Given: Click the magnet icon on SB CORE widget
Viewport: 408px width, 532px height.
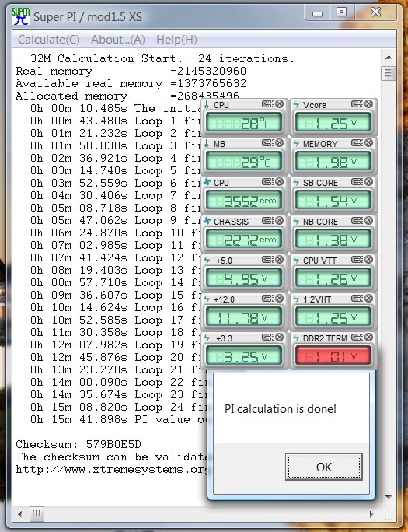Looking at the screenshot, I should point(357,182).
